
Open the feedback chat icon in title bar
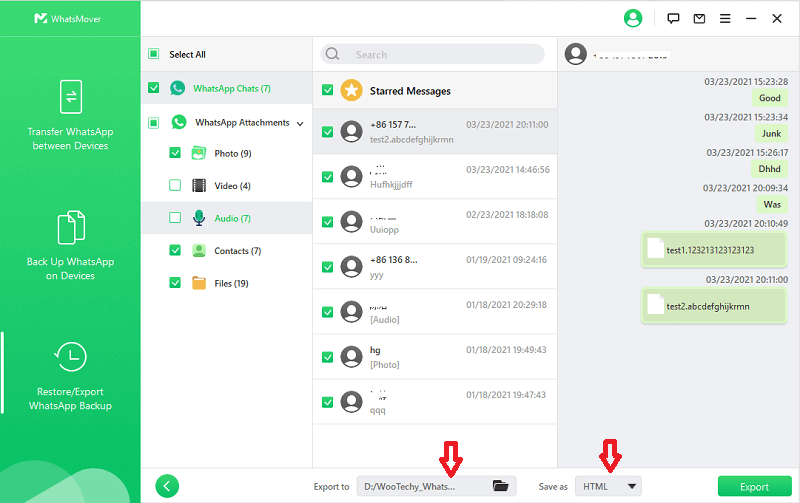pyautogui.click(x=674, y=18)
